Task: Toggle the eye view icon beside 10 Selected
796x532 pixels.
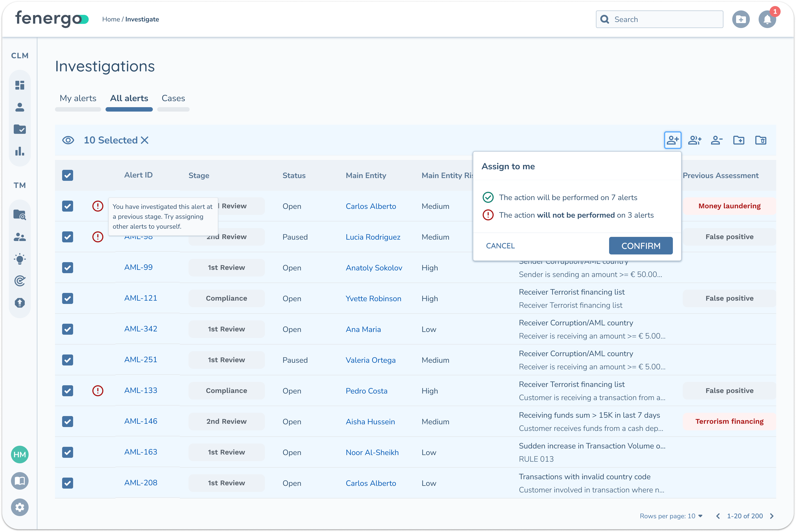Action: (68, 140)
